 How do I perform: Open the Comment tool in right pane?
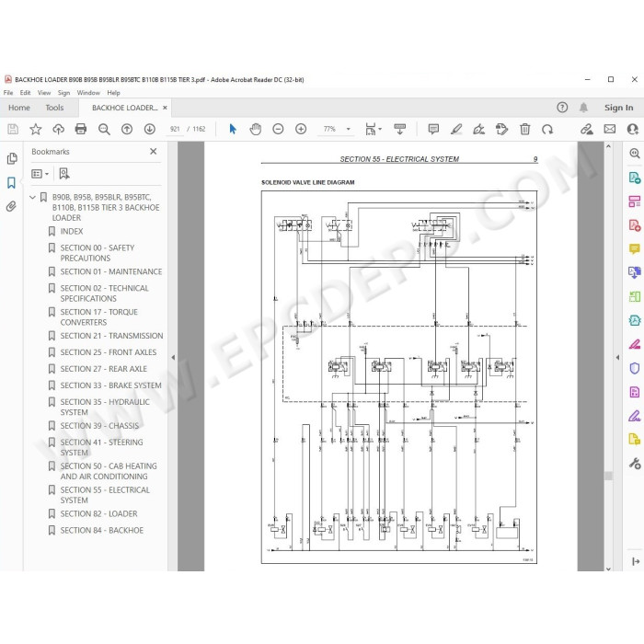(x=634, y=249)
